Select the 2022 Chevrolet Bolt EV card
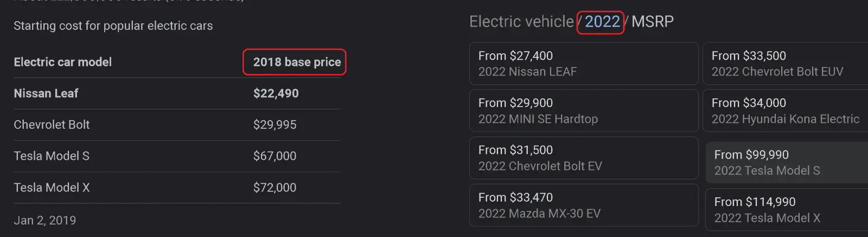This screenshot has height=237, width=868. 583,158
